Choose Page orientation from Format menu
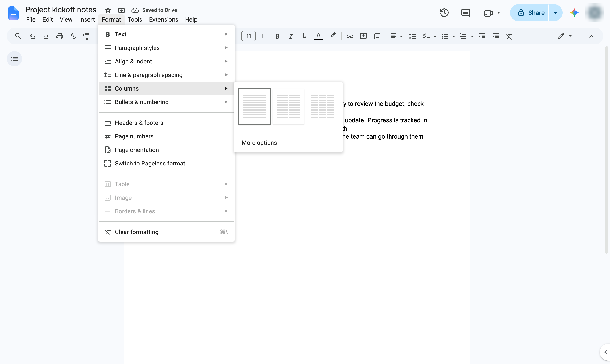The image size is (610, 364). click(166, 150)
